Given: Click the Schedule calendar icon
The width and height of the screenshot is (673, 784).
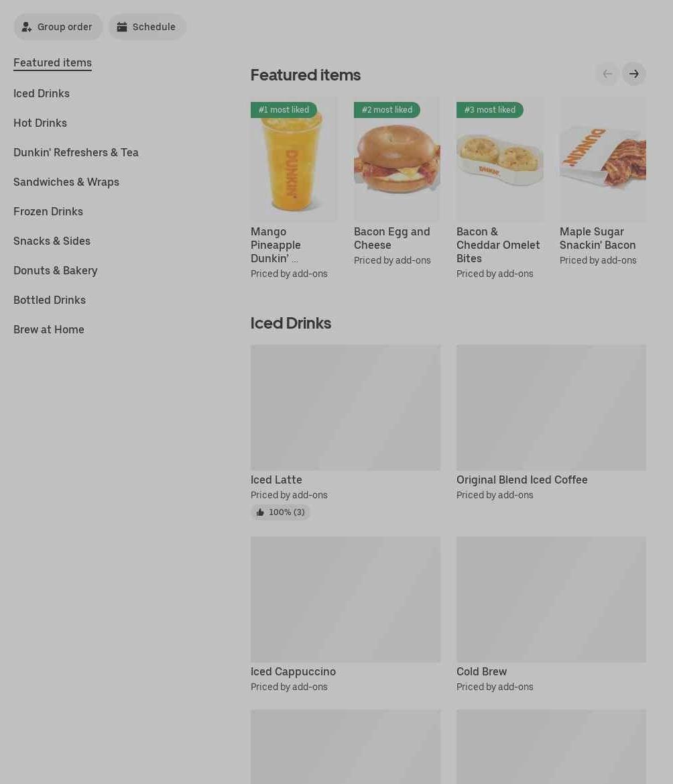Looking at the screenshot, I should [122, 27].
